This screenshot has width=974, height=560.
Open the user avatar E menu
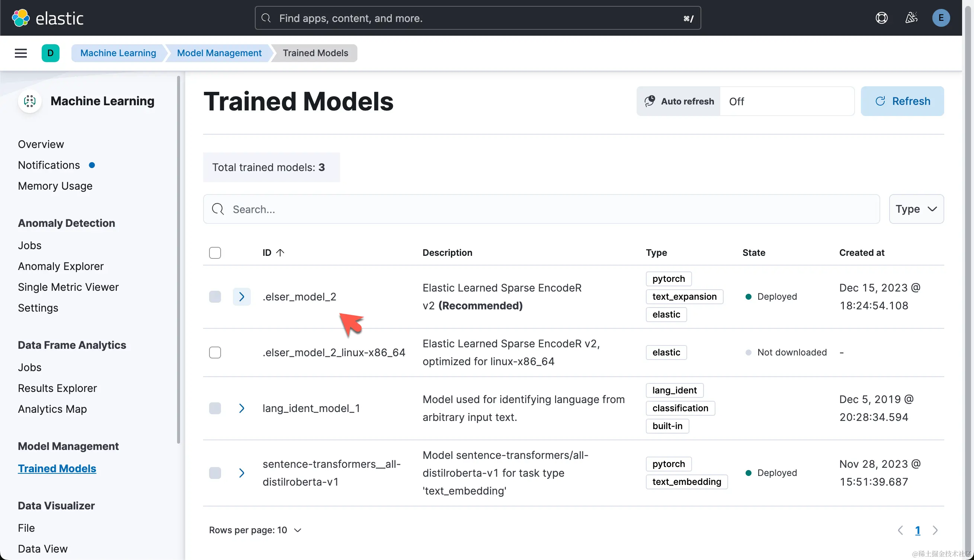point(941,18)
